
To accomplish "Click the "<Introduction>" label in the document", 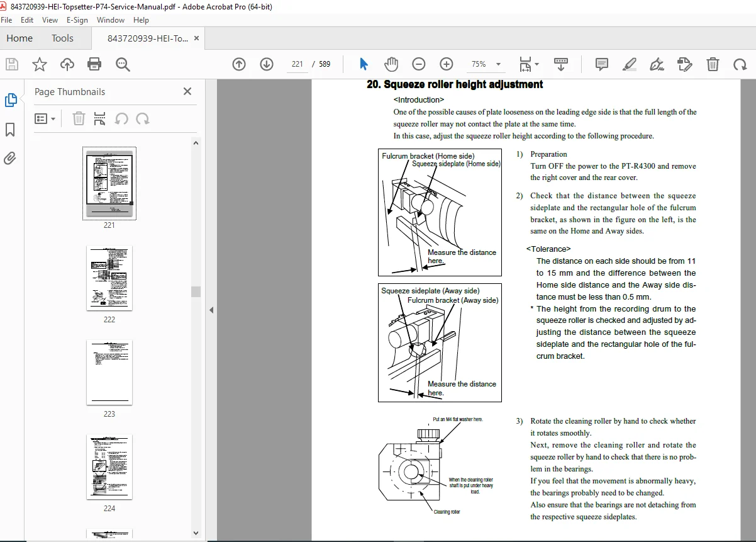I will tap(419, 100).
